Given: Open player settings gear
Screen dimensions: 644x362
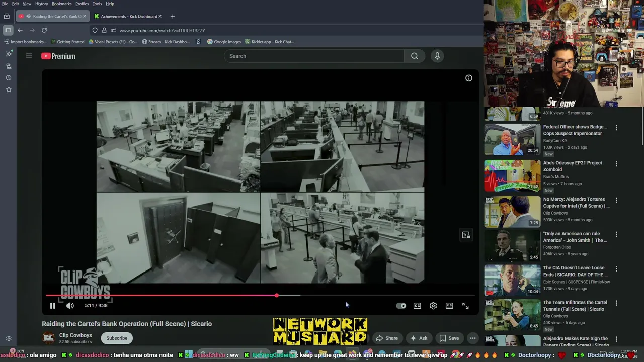Looking at the screenshot, I should [x=433, y=306].
